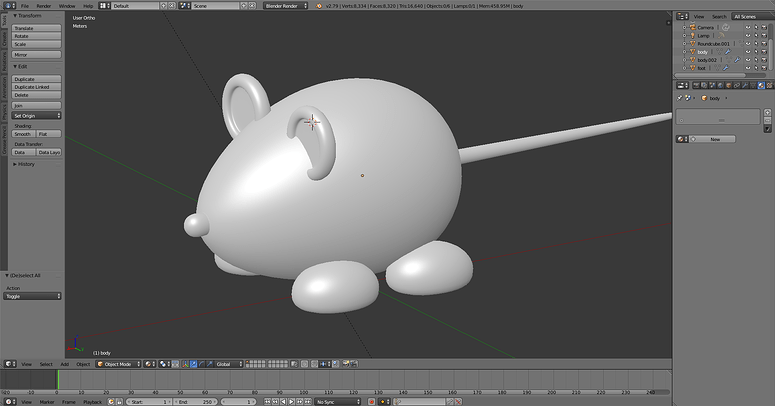This screenshot has width=775, height=406.
Task: Open the Object Mode dropdown
Action: click(119, 364)
